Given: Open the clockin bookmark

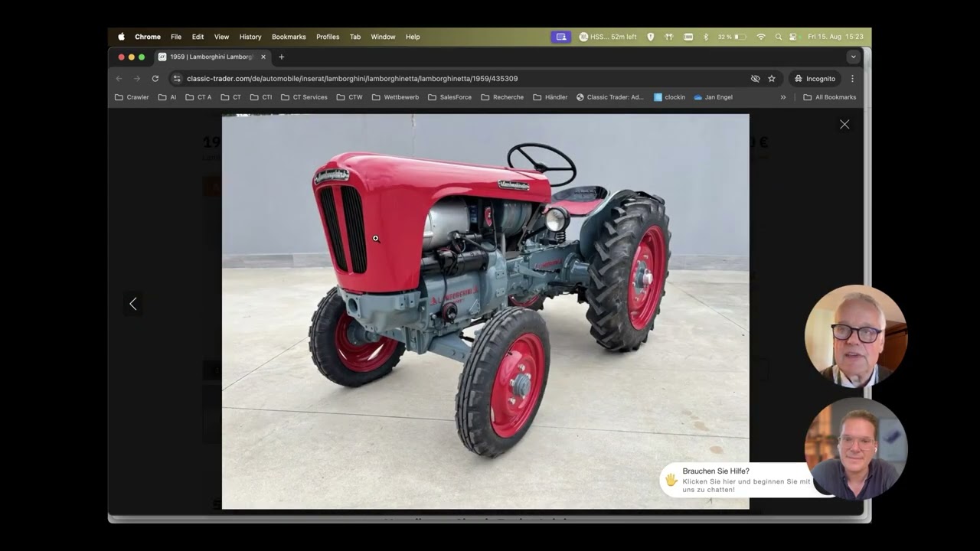Looking at the screenshot, I should (x=669, y=97).
